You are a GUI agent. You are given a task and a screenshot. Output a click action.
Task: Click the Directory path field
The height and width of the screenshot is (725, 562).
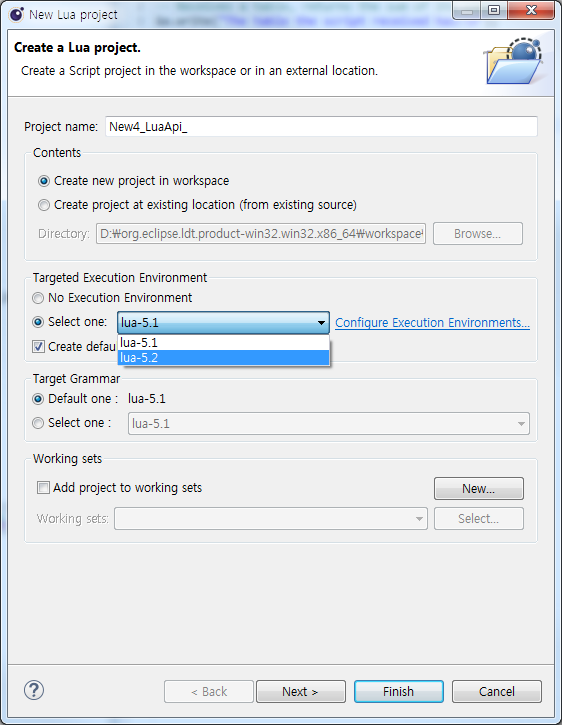[x=261, y=233]
